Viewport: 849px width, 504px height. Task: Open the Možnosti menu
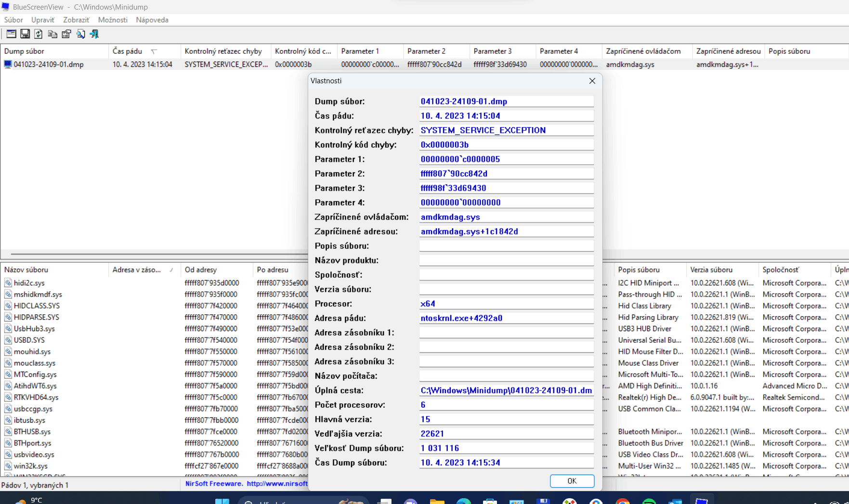[113, 20]
